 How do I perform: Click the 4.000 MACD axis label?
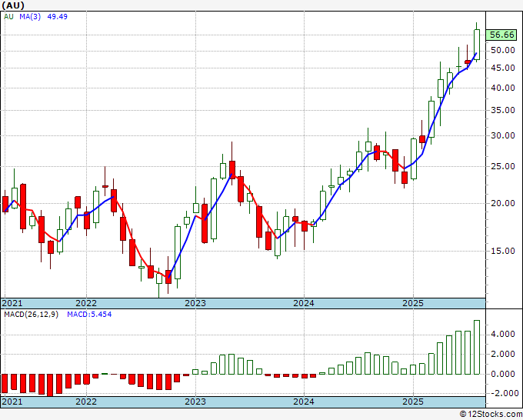[503, 335]
